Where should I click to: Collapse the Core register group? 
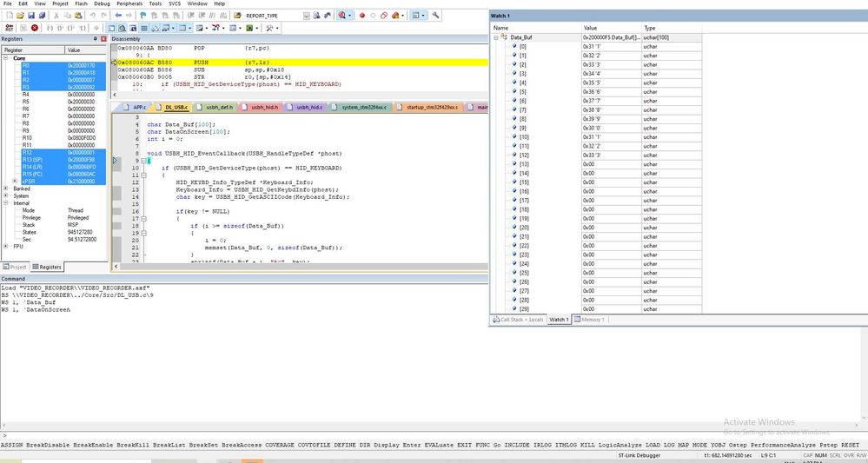[5, 58]
